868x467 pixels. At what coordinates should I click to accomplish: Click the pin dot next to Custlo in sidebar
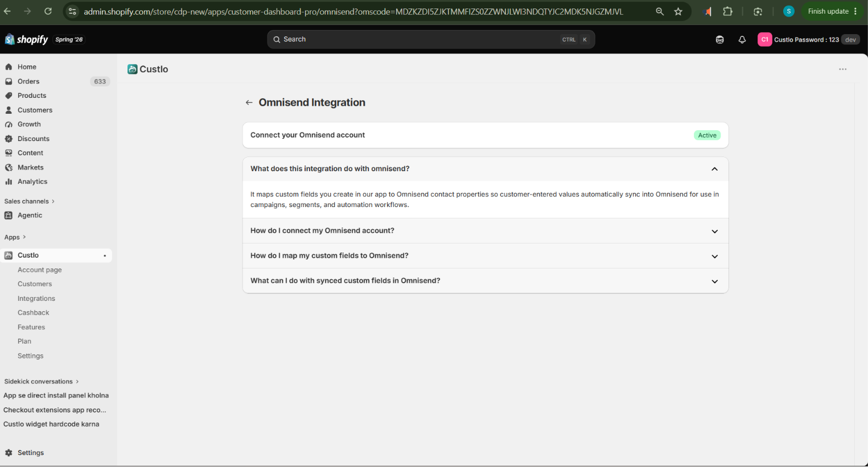click(x=105, y=256)
